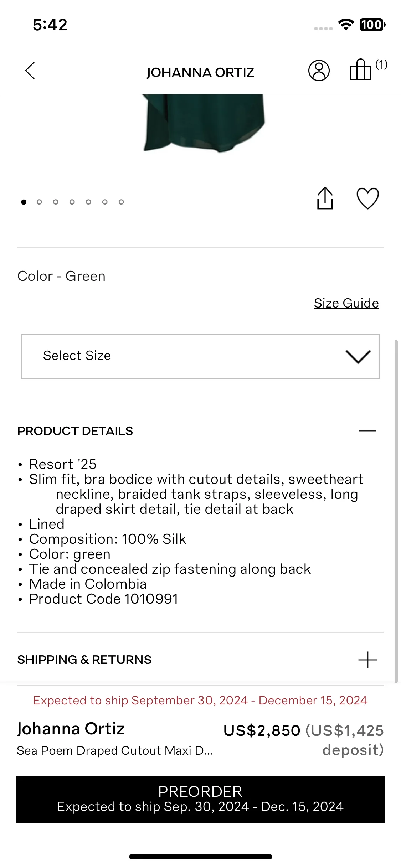Tap the JOHANNA ORTIZ header title

tap(200, 72)
